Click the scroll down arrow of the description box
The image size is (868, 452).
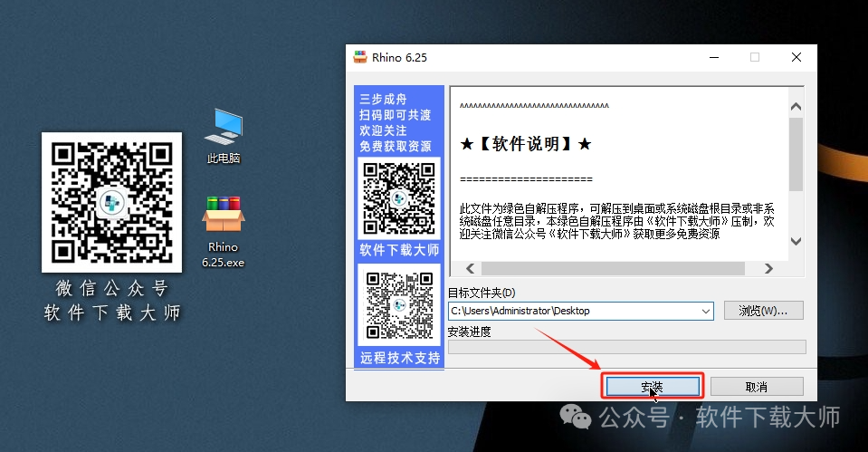click(796, 242)
